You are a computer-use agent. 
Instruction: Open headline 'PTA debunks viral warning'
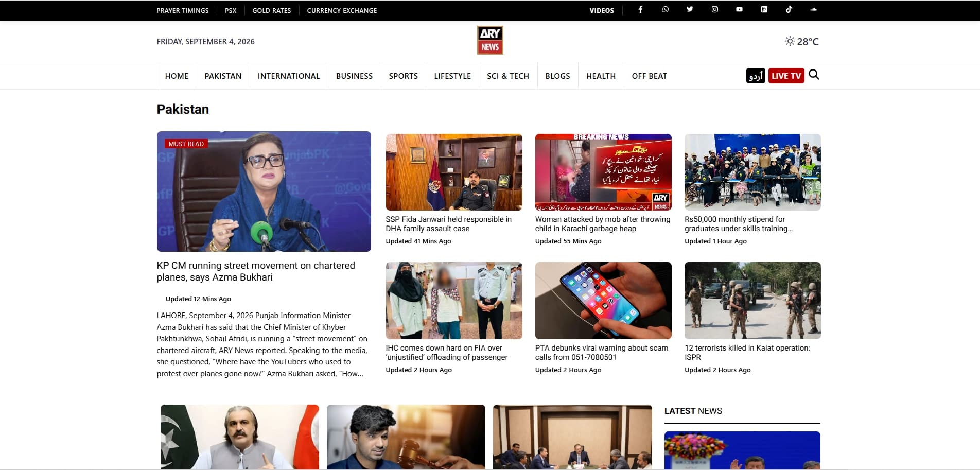pyautogui.click(x=602, y=353)
